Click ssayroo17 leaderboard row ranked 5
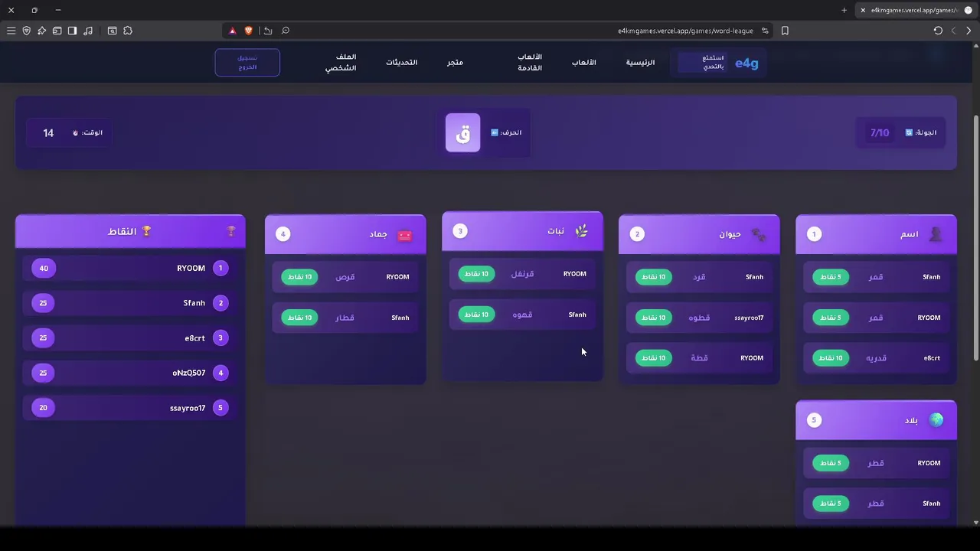This screenshot has width=980, height=551. 130,408
